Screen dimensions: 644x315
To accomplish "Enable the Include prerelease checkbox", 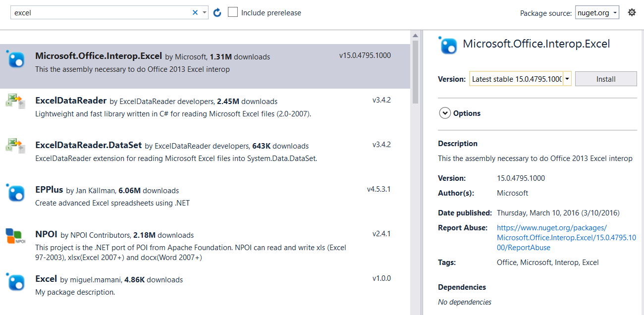I will point(233,12).
